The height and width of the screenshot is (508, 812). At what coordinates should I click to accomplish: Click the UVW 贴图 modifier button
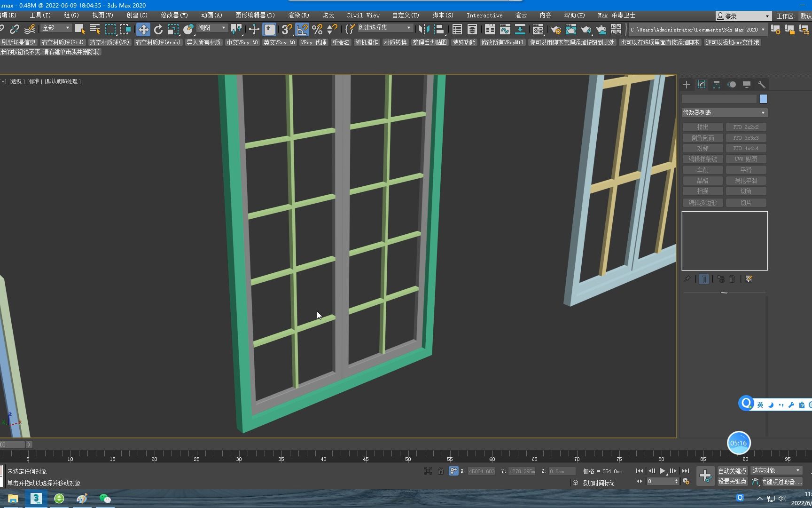[x=746, y=159]
